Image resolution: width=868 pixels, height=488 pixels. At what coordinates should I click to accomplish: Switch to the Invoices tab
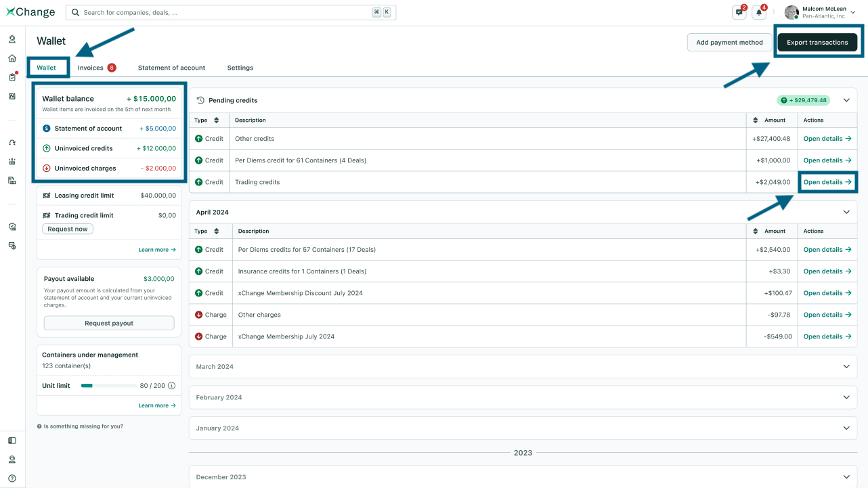(91, 68)
